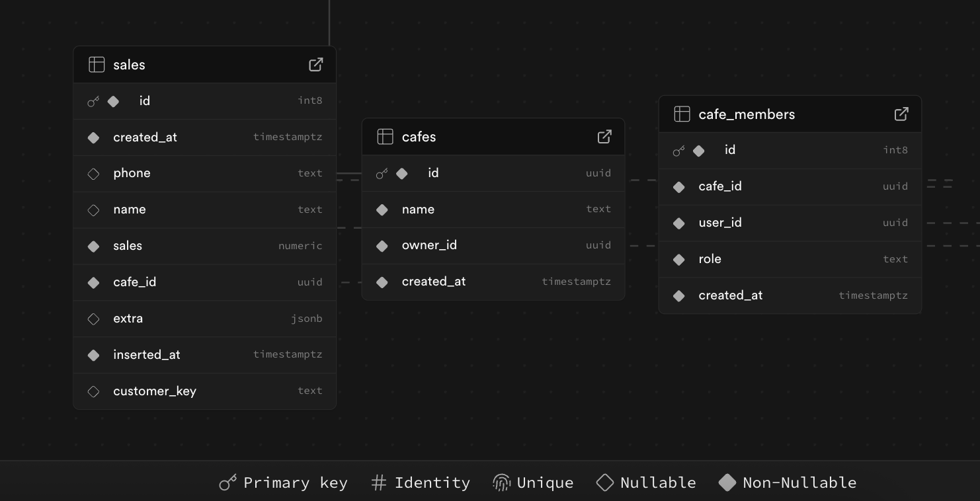Click the sales numeric column name
The width and height of the screenshot is (980, 501).
pos(128,246)
